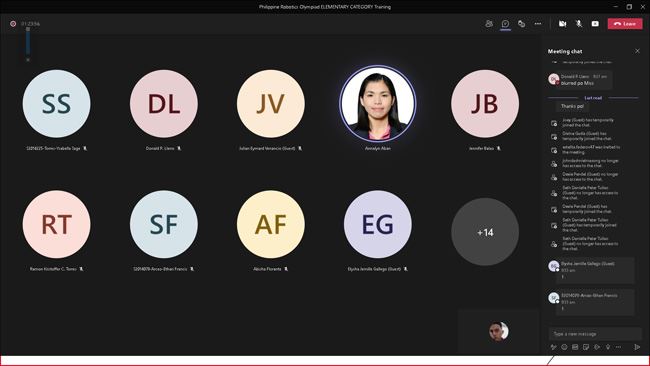Viewport: 650px width, 366px height.
Task: Insert a GIF into the message
Action: pyautogui.click(x=575, y=347)
